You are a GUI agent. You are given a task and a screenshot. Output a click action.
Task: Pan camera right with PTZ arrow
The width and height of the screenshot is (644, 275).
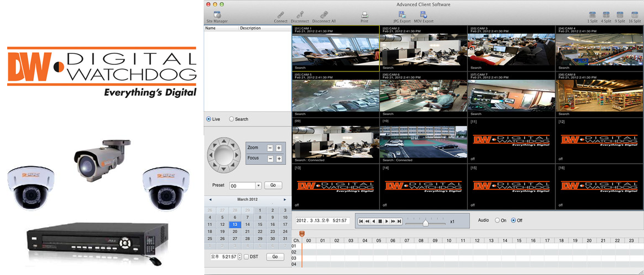(x=237, y=156)
